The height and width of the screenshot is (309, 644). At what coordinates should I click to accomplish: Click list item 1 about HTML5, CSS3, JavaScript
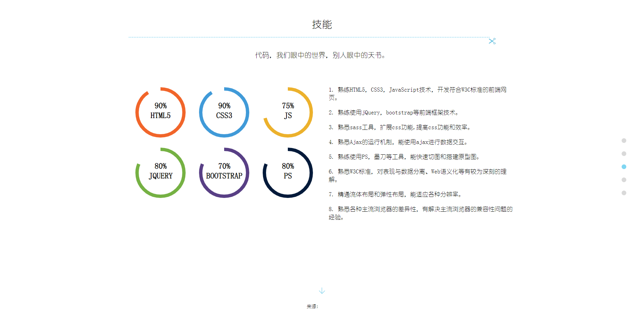417,94
